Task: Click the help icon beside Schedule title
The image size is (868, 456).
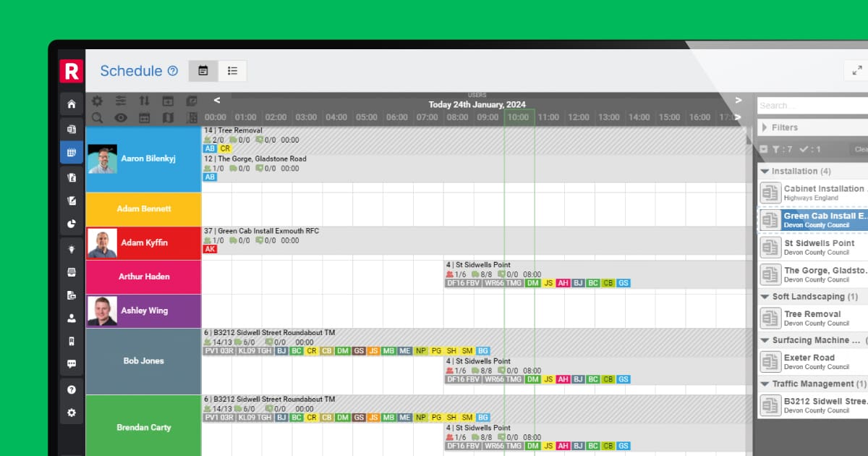Action: click(x=173, y=71)
